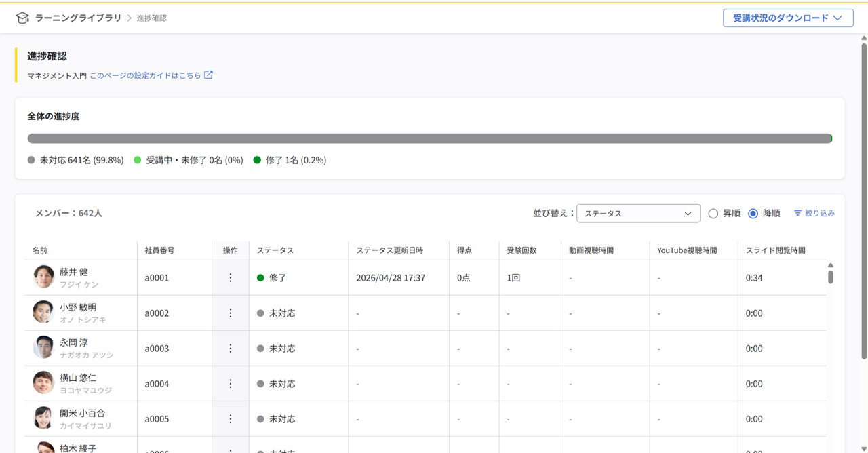This screenshot has width=868, height=453.
Task: Open the 並び替え ステータス sort dropdown
Action: coord(638,214)
